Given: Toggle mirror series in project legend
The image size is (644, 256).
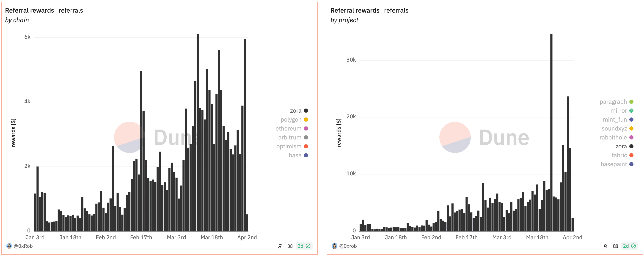Looking at the screenshot, I should [622, 111].
